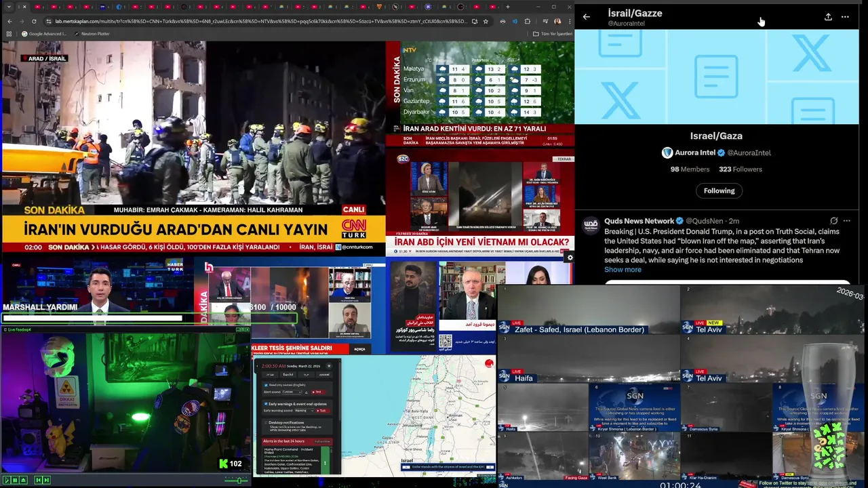Image resolution: width=868 pixels, height=488 pixels.
Task: Open Quds News Network profile
Action: pos(639,221)
